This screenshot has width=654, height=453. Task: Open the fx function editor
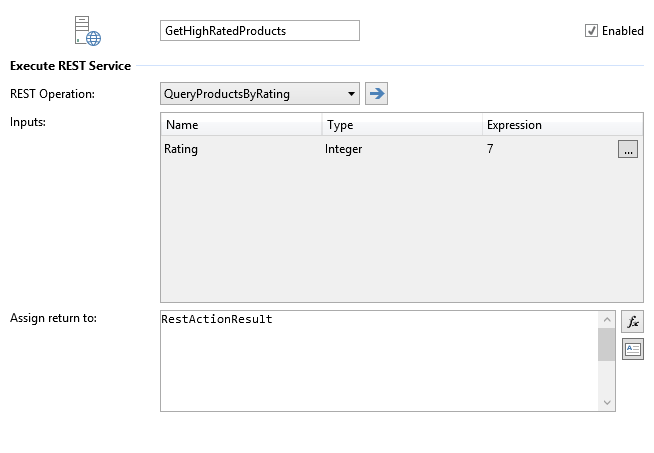[632, 321]
